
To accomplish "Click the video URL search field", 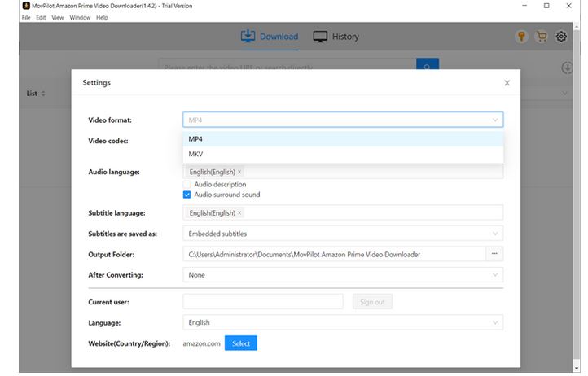I will [x=287, y=64].
